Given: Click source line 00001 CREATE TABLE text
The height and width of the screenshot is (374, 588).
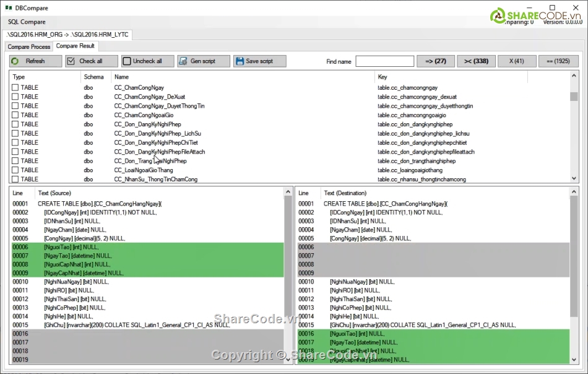Looking at the screenshot, I should (100, 204).
